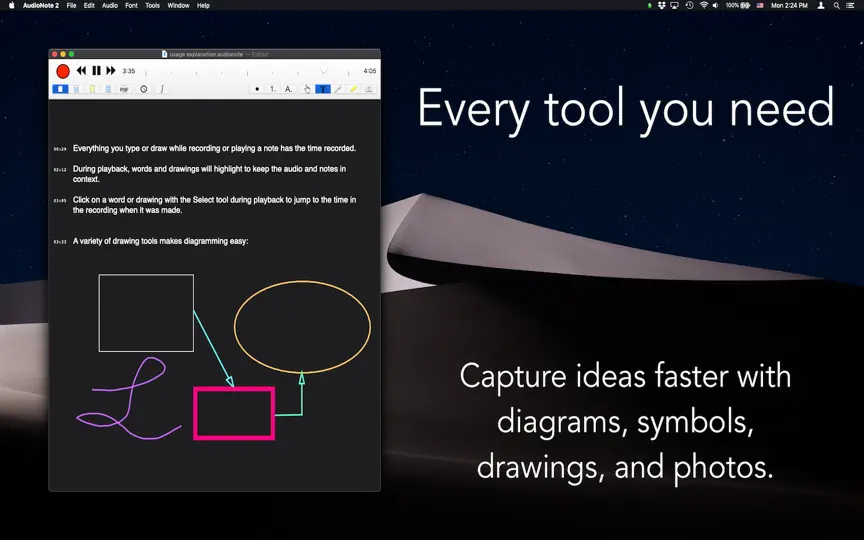Screen dimensions: 864x540
Task: Select the hand Select tool
Action: coord(307,89)
